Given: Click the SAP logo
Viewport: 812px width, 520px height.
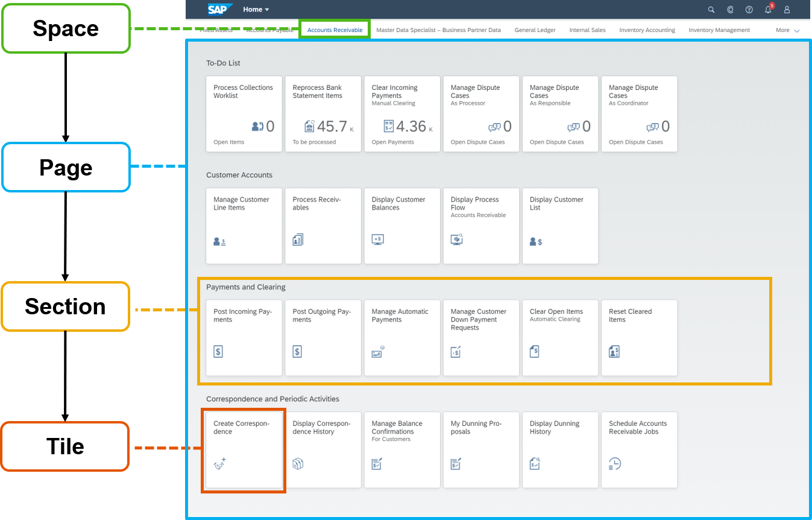Looking at the screenshot, I should coord(220,9).
